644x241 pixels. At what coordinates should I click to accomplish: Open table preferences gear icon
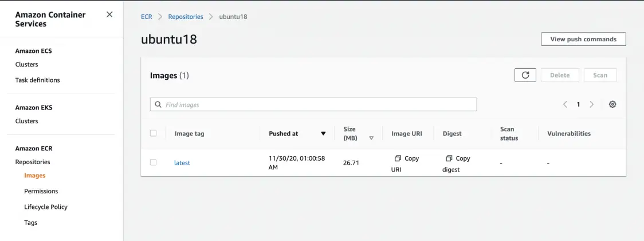(x=612, y=104)
